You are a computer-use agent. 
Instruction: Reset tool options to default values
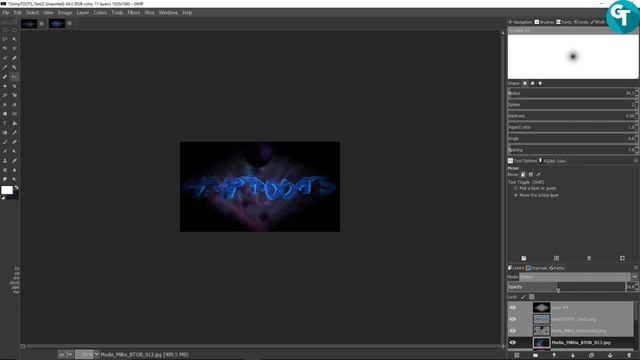pyautogui.click(x=622, y=258)
